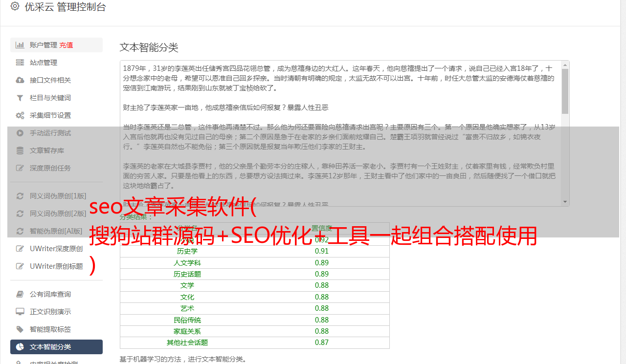626x364 pixels.
Task: Click the 民俗传统 category cell
Action: coord(187,320)
